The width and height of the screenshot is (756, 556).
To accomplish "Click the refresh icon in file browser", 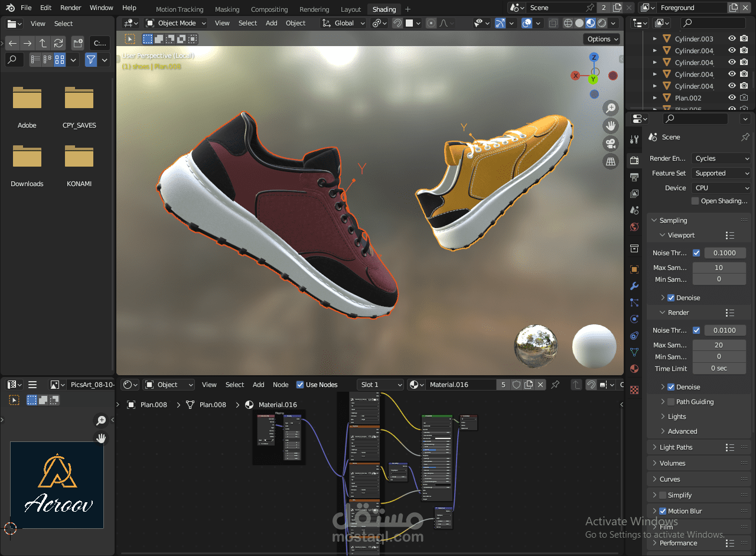I will (x=58, y=43).
